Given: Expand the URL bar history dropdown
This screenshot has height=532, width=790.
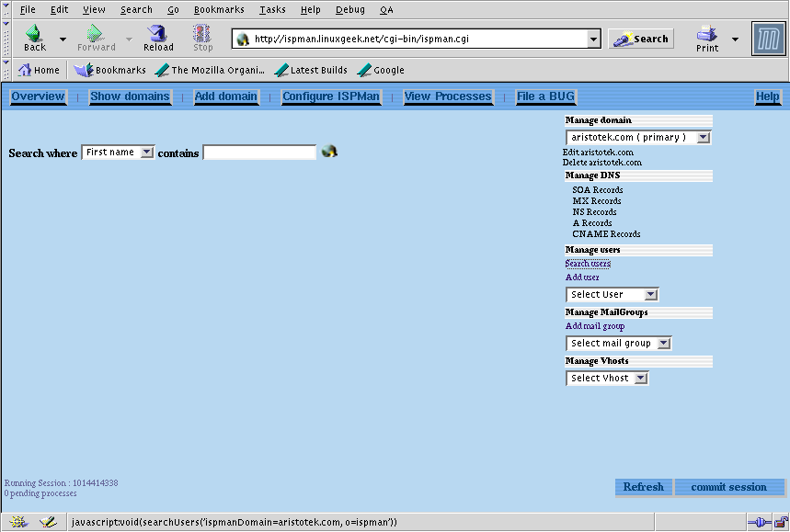Looking at the screenshot, I should pos(594,39).
